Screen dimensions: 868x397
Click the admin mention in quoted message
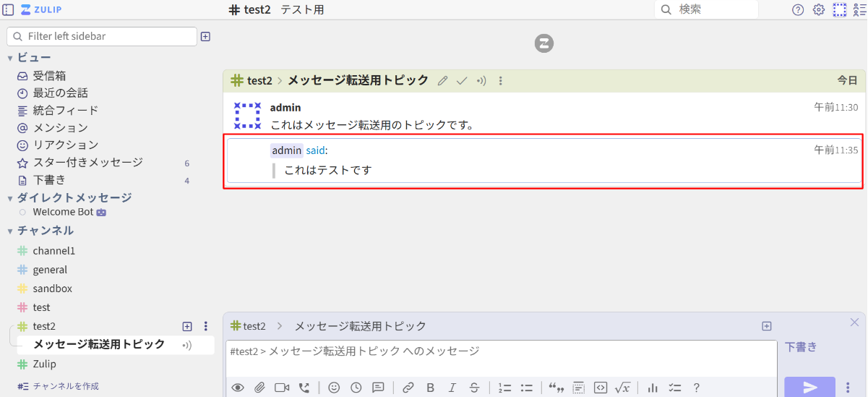tap(287, 150)
